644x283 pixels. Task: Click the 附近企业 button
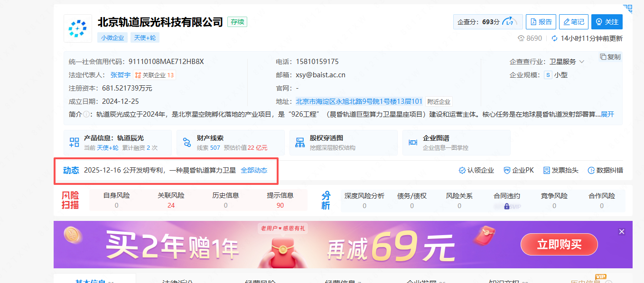coord(439,101)
